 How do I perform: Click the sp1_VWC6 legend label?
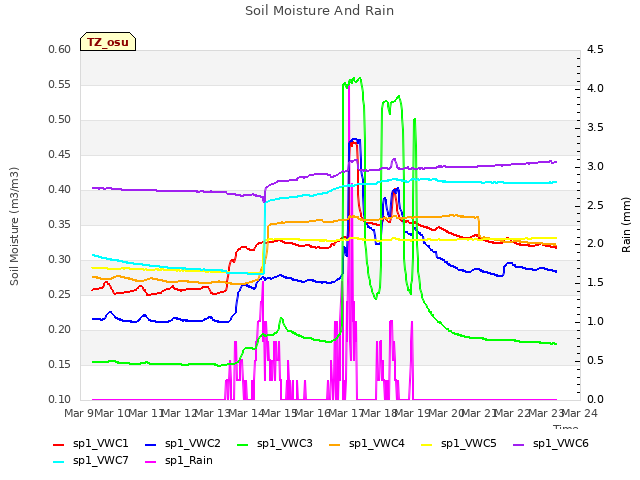560,444
